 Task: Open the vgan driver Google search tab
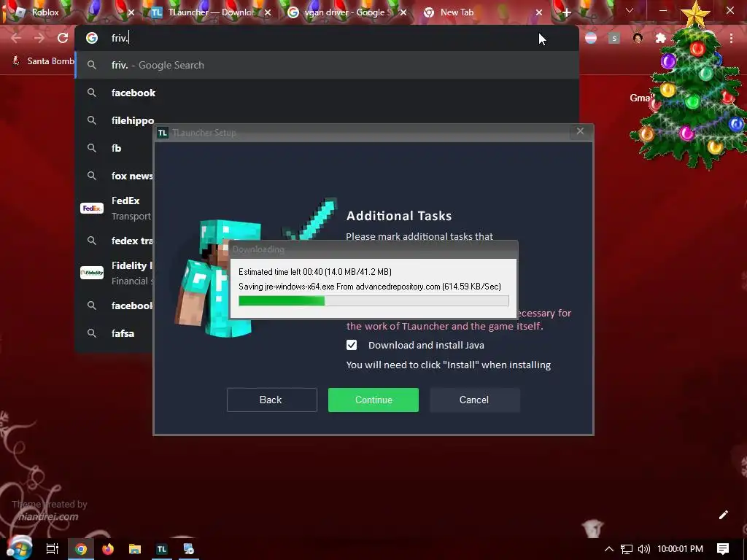346,12
